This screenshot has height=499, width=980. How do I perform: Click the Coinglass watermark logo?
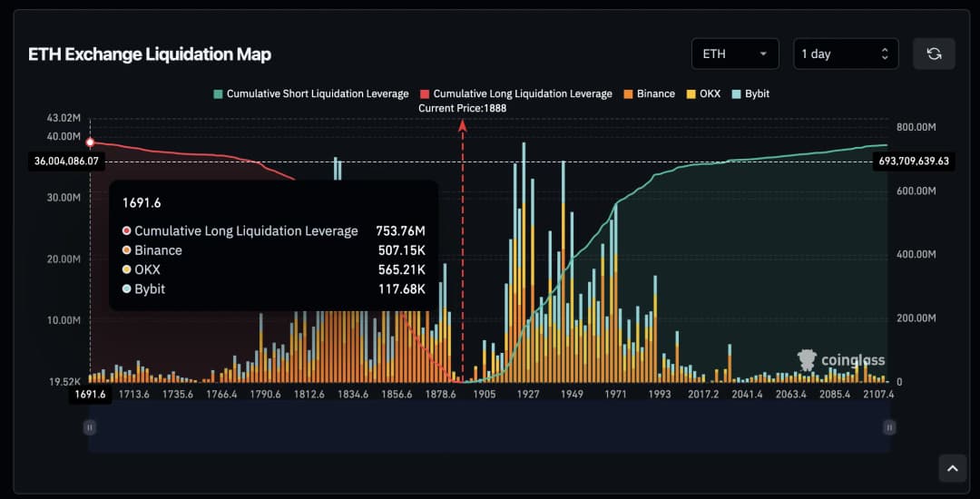(x=841, y=360)
